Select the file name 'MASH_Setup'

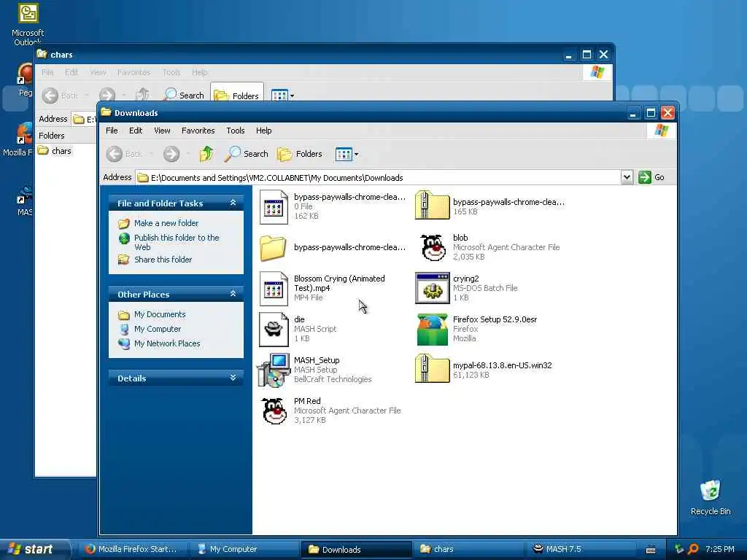pyautogui.click(x=317, y=360)
